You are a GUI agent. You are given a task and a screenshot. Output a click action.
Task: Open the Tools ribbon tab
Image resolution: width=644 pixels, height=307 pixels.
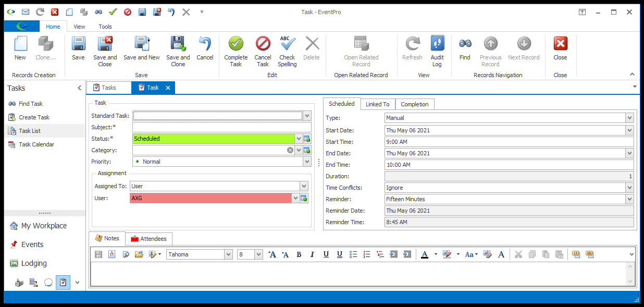(105, 27)
